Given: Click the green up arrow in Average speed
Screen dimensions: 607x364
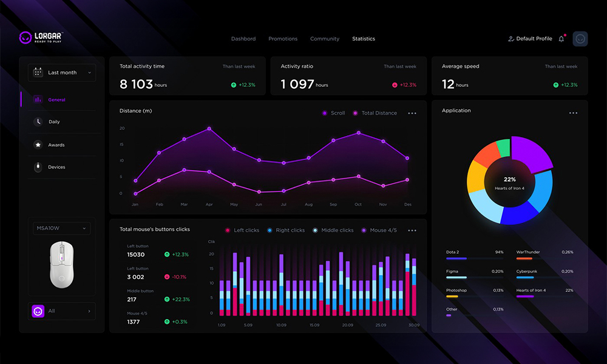Looking at the screenshot, I should tap(556, 85).
